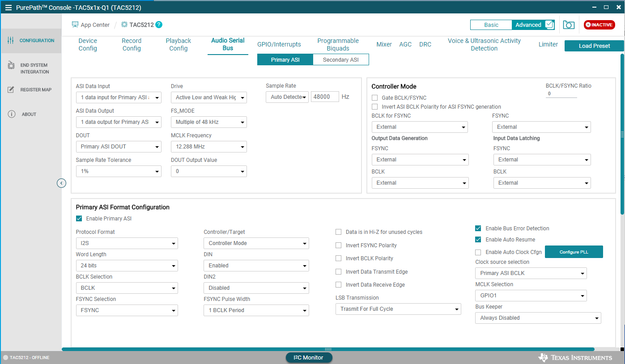Open the FS_MODE dropdown
The width and height of the screenshot is (625, 364).
pyautogui.click(x=209, y=122)
